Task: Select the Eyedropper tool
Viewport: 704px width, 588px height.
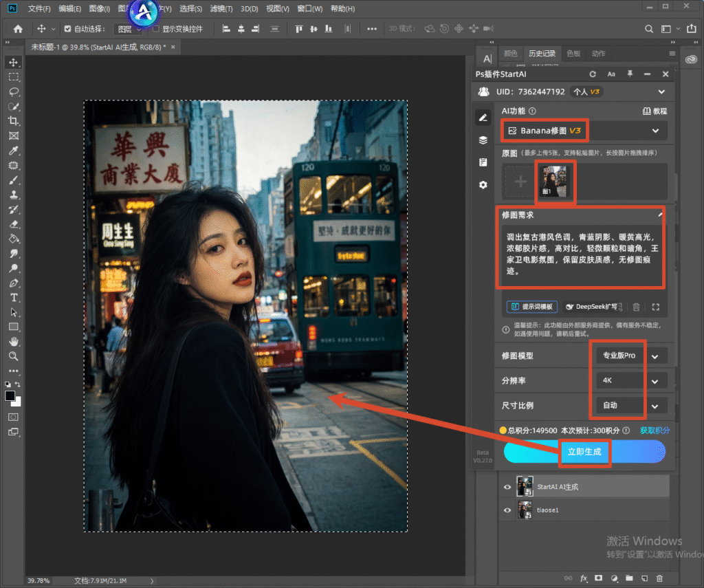Action: click(x=14, y=151)
